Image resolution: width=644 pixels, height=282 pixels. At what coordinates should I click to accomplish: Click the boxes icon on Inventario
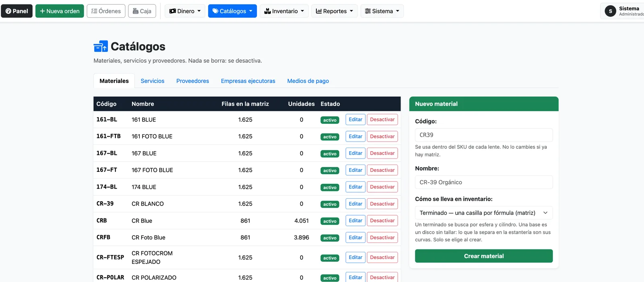coord(267,11)
